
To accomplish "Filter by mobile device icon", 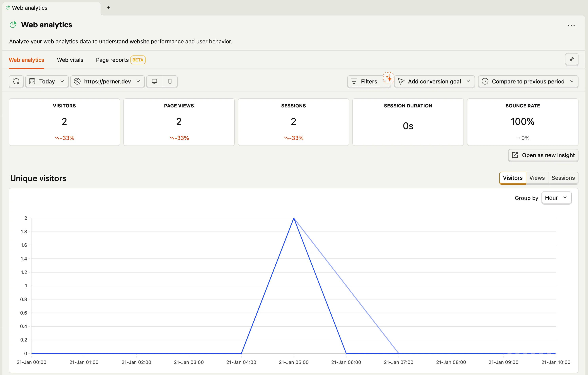I will (x=170, y=81).
